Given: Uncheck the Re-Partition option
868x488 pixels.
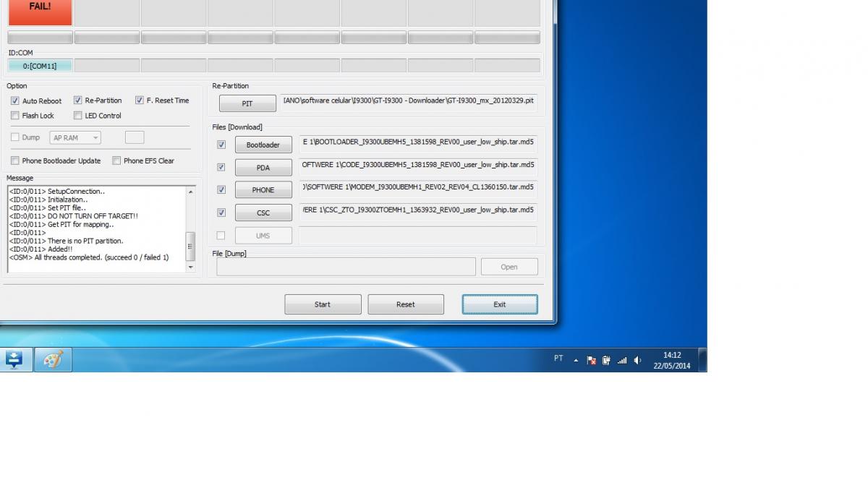Looking at the screenshot, I should 78,100.
